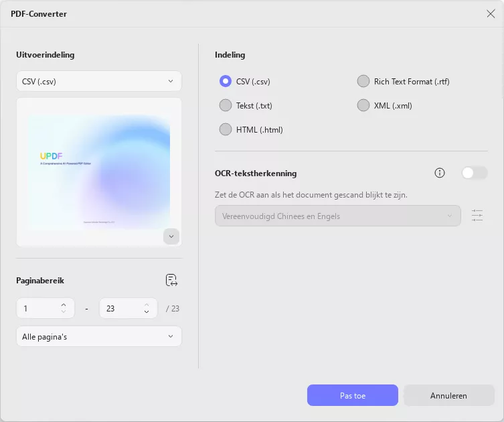Open the Uitvoerindeling CSV format dropdown

coord(99,81)
